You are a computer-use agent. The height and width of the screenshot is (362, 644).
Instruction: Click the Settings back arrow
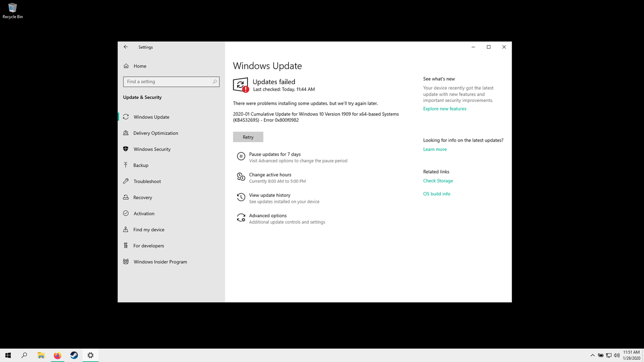point(126,47)
